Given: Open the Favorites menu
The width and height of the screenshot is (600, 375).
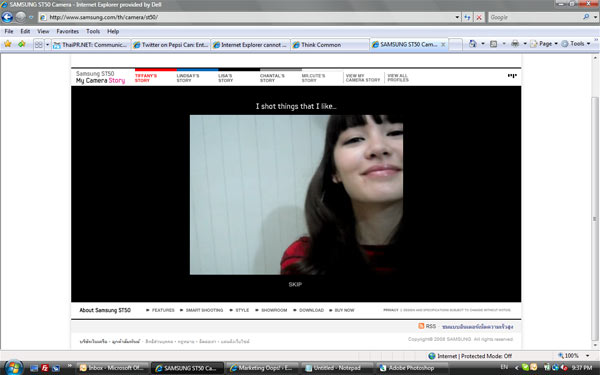Looking at the screenshot, I should (x=67, y=31).
